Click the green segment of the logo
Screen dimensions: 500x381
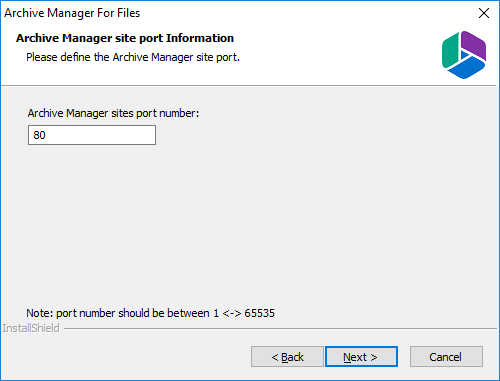(x=450, y=51)
